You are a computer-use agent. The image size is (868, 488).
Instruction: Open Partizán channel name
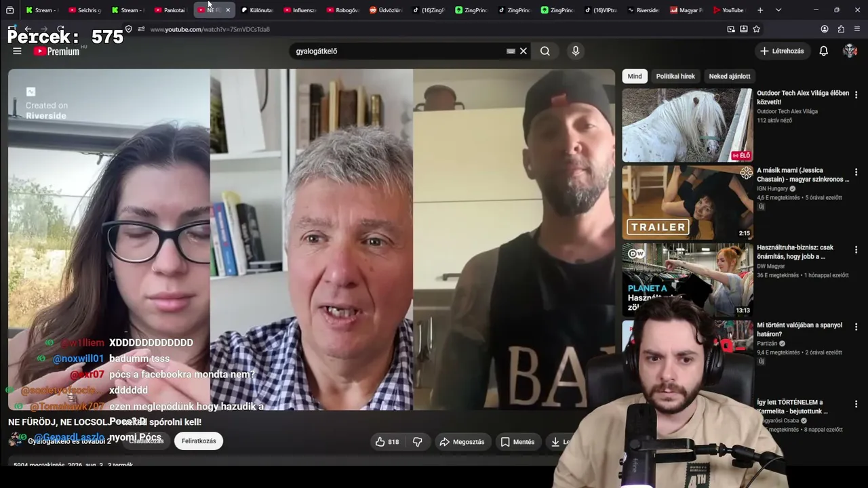(767, 344)
